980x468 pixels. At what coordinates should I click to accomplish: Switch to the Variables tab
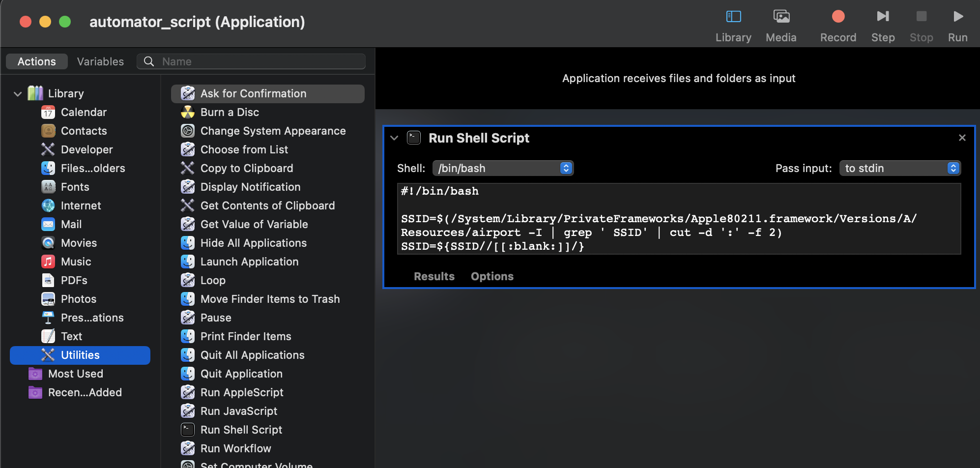(100, 61)
